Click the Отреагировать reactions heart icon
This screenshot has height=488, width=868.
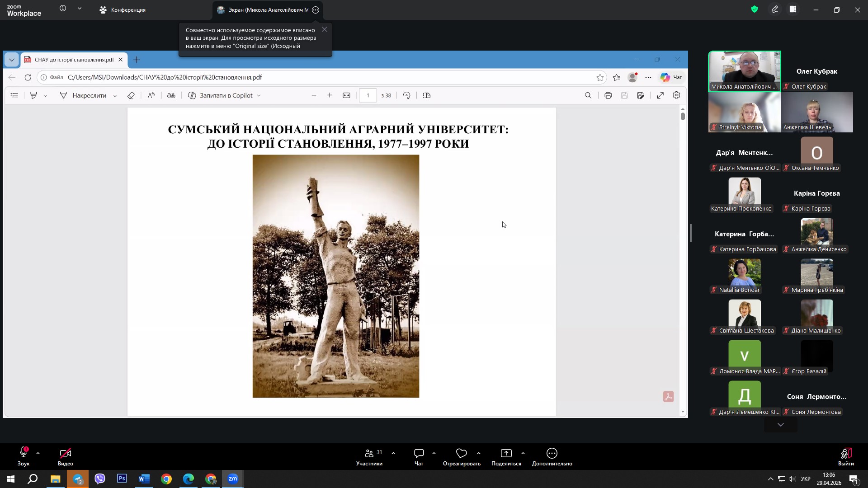click(x=461, y=453)
